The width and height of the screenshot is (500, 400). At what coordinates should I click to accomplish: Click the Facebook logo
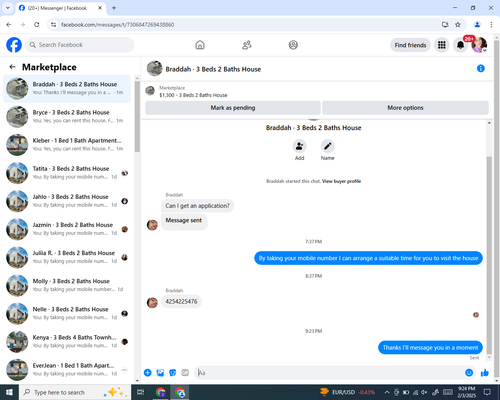tap(14, 45)
